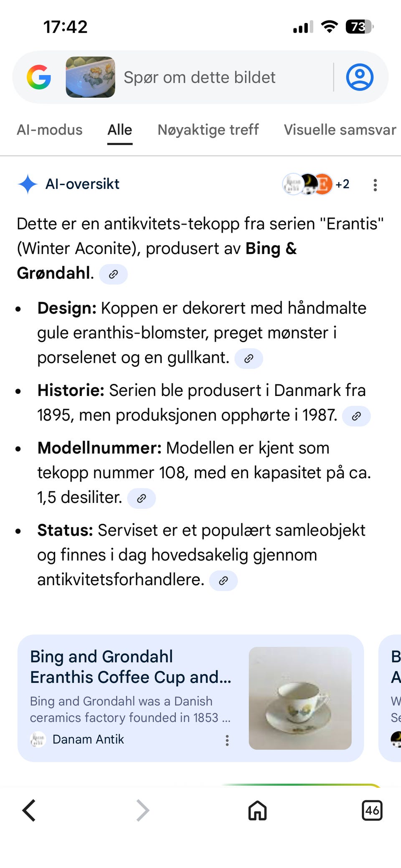Select the Nøyaktige treff tab
401x868 pixels.
point(208,130)
